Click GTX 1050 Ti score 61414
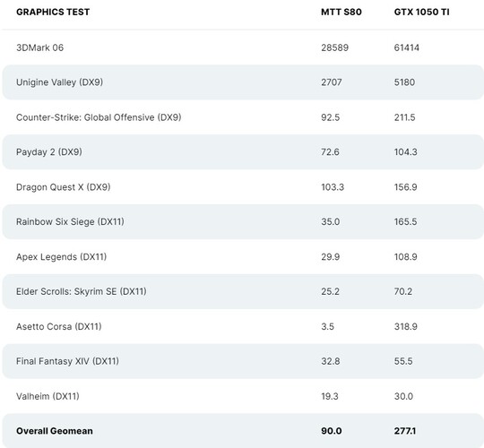 [x=407, y=47]
